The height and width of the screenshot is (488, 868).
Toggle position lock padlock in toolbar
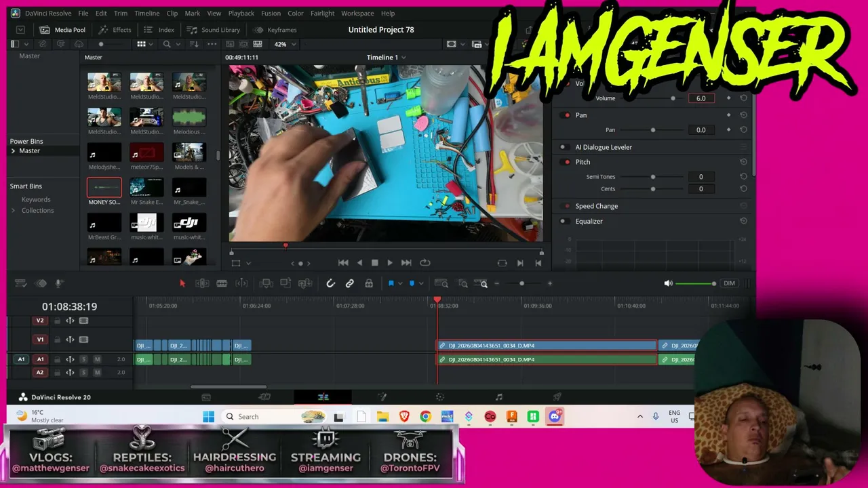(369, 283)
